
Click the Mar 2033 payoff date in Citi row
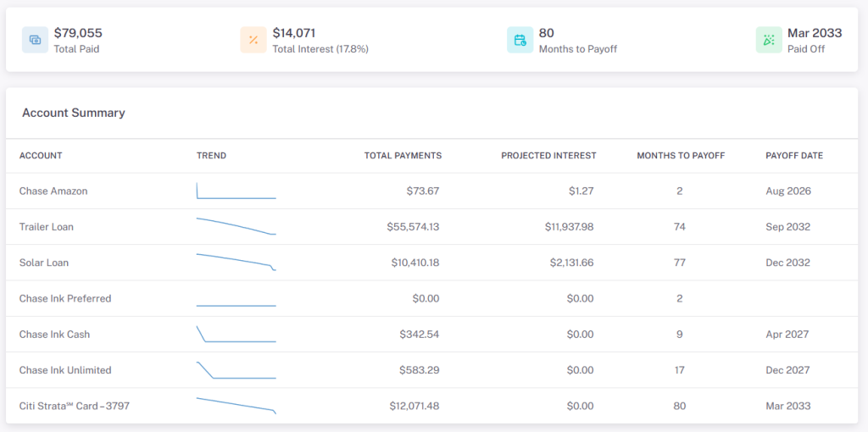788,406
